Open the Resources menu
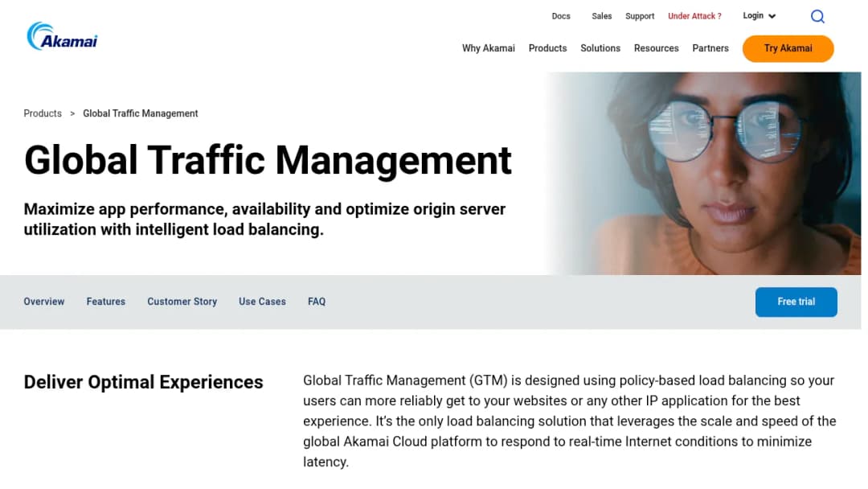The height and width of the screenshot is (489, 868). [x=656, y=48]
